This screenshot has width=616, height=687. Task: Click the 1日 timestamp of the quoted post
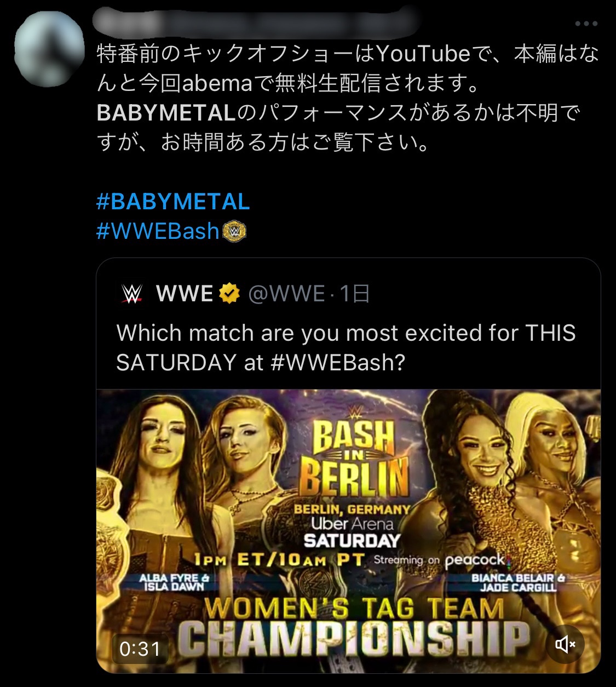tap(355, 294)
